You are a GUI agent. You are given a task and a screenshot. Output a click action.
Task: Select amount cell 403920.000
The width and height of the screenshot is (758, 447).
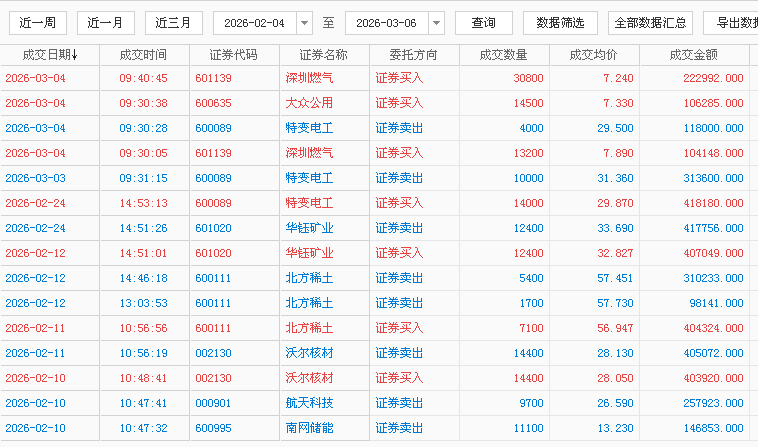714,378
